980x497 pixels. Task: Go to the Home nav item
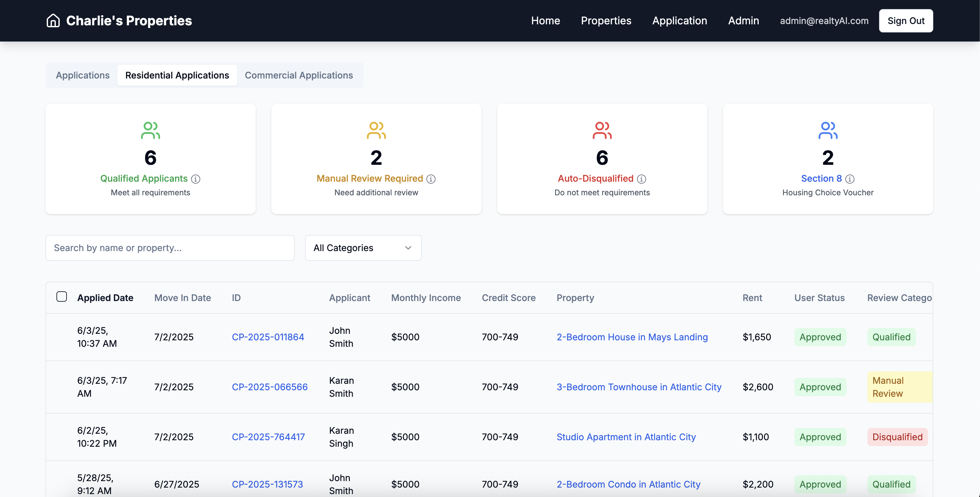545,20
